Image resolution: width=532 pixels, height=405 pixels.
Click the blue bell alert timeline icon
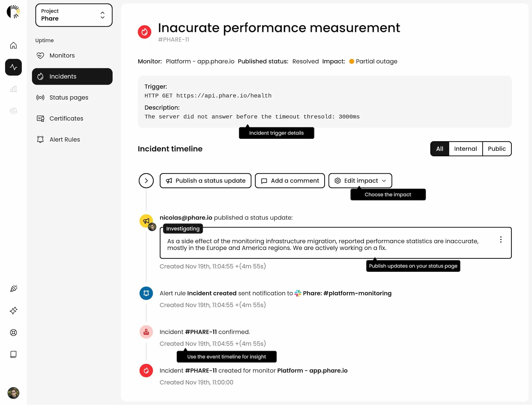click(x=146, y=293)
